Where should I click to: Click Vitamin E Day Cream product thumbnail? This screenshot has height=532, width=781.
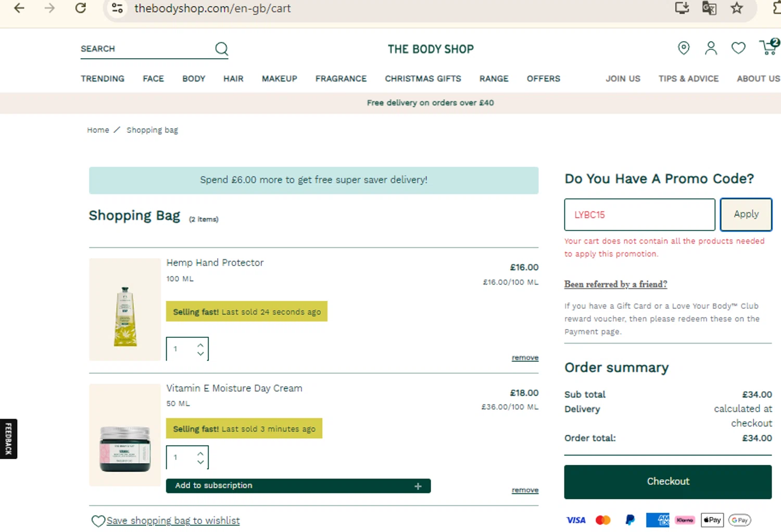(125, 435)
